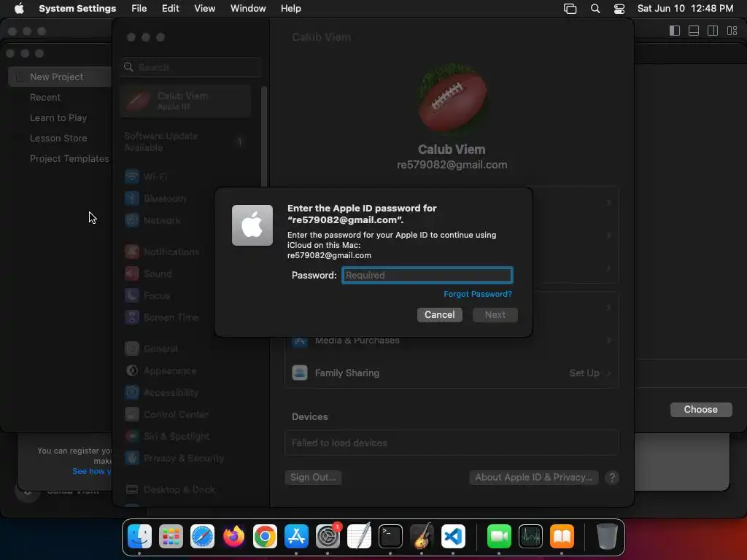Open Wi-Fi settings icon

point(132,176)
